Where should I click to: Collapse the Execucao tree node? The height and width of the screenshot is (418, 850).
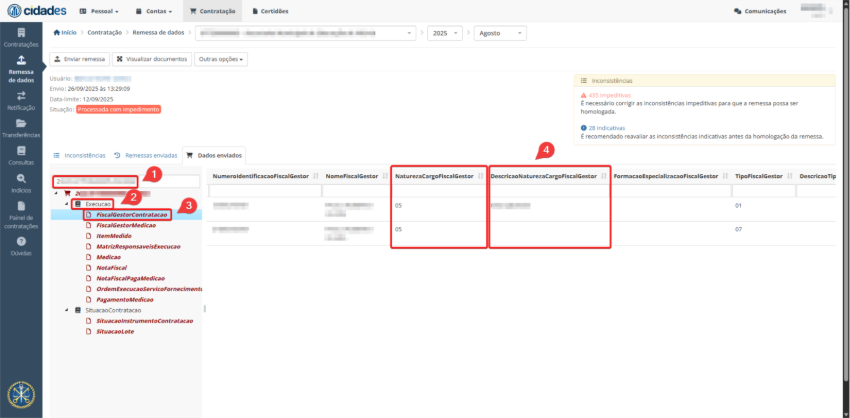[69, 203]
